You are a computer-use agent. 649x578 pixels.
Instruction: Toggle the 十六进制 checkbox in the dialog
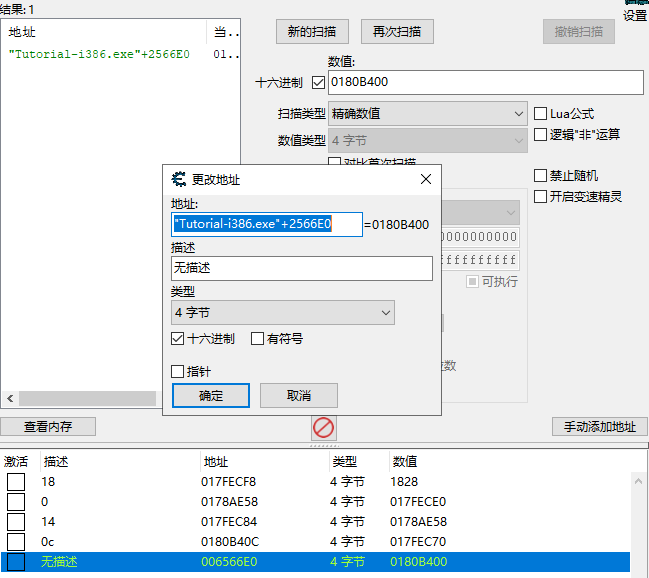pos(178,339)
